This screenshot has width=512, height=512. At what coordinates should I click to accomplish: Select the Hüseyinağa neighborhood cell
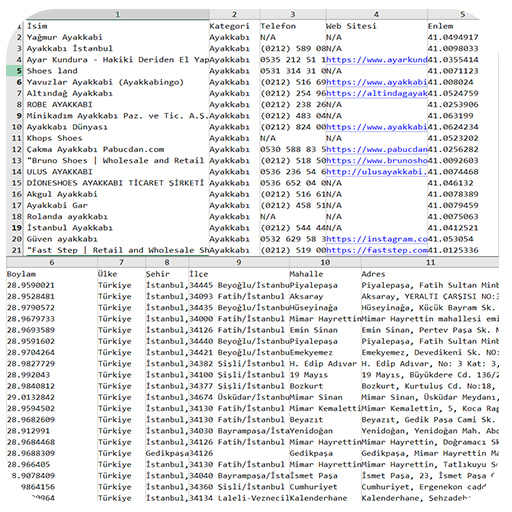click(325, 308)
